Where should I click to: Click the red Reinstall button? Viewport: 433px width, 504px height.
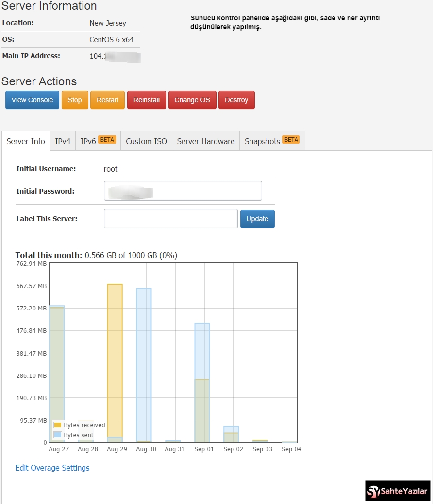(x=147, y=100)
